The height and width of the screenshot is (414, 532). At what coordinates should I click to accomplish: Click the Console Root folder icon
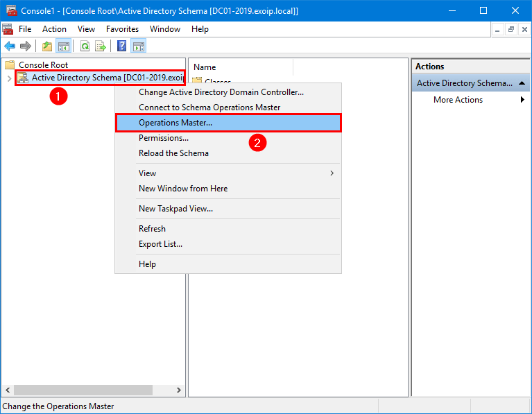[10, 64]
